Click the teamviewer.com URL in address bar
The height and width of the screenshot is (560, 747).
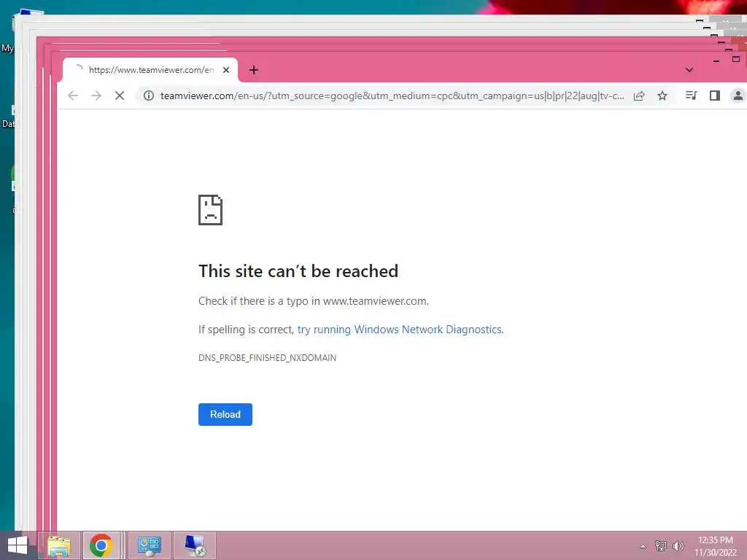392,96
